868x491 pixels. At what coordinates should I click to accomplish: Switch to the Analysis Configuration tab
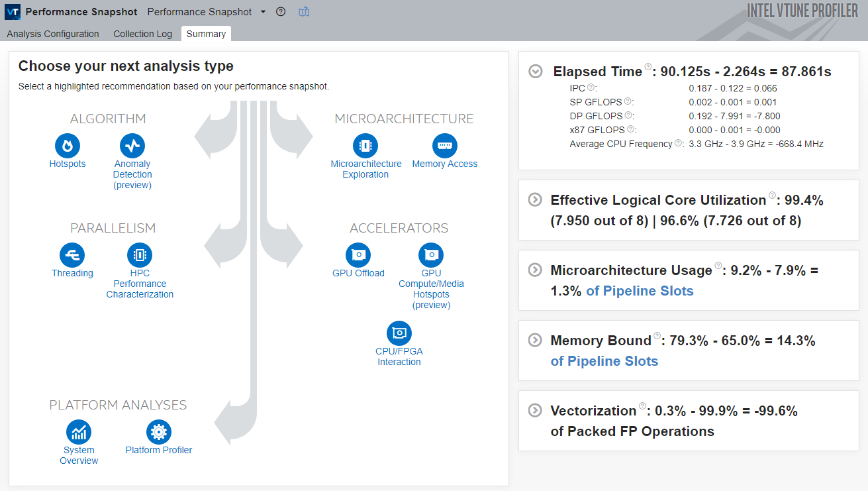point(53,34)
